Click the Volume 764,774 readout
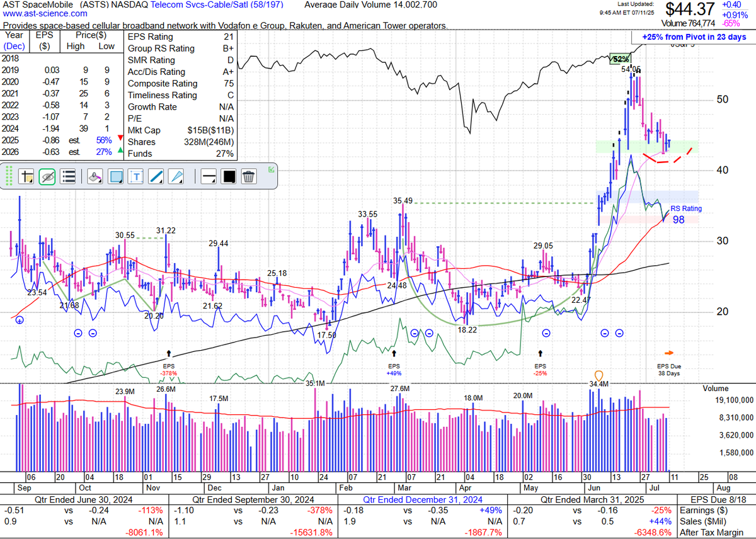The image size is (756, 539). tap(687, 23)
